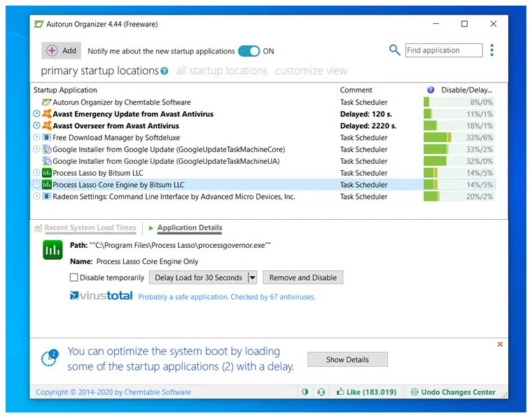
Task: Open the three-dot options menu
Action: [492, 50]
